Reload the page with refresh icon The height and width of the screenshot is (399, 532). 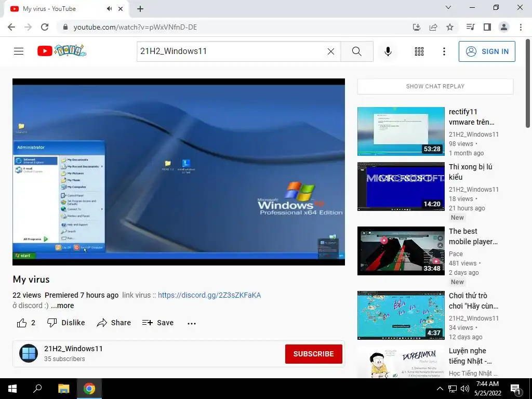click(45, 27)
